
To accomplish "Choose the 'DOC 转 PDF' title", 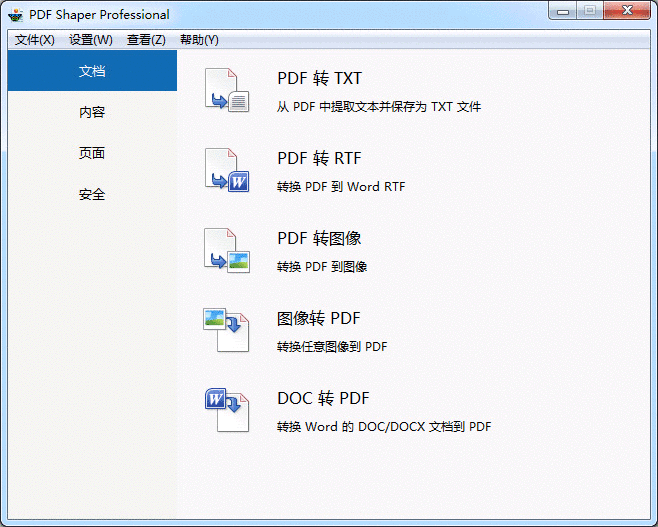I will click(x=323, y=398).
